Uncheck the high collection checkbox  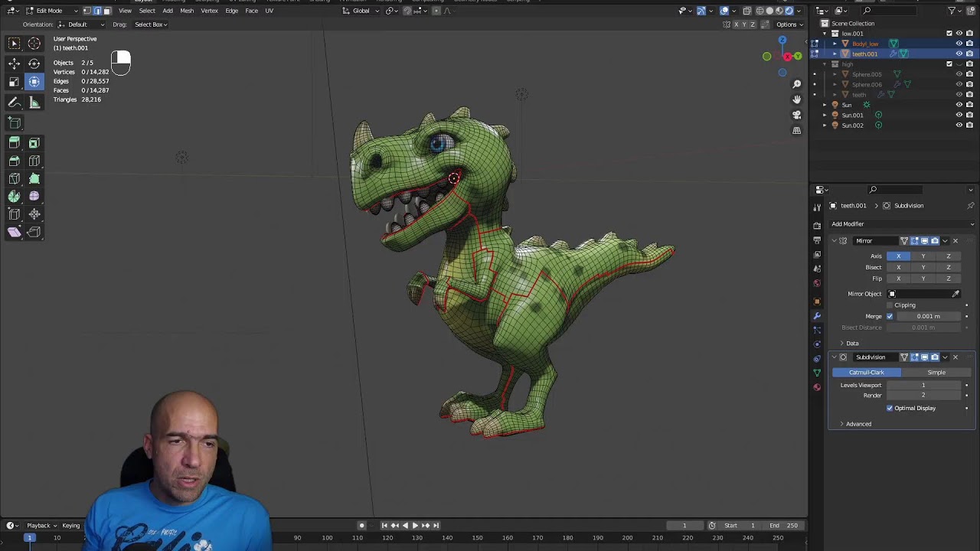[949, 64]
